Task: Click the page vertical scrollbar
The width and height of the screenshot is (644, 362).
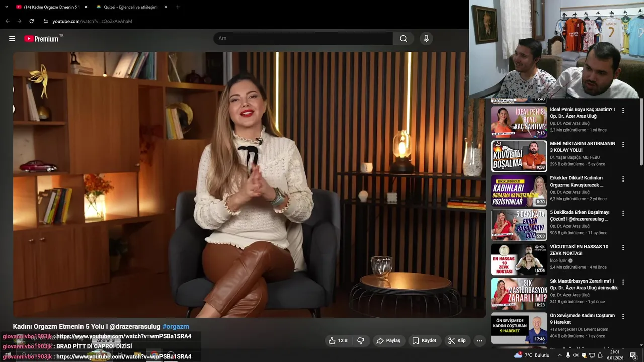Action: click(641, 132)
